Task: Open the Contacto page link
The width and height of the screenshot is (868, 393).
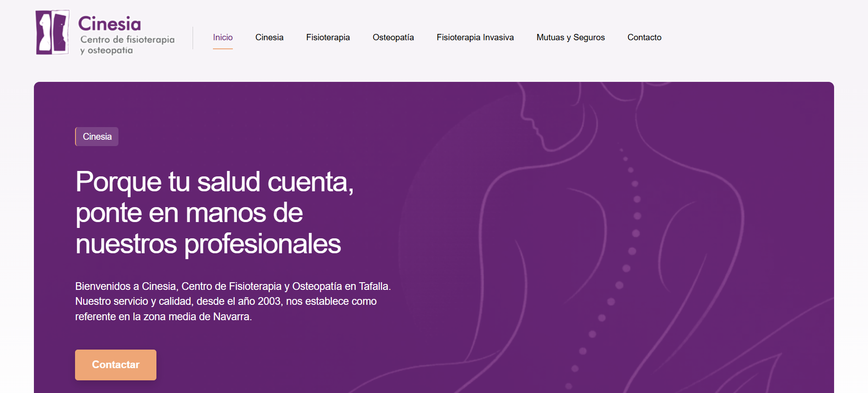Action: coord(644,38)
